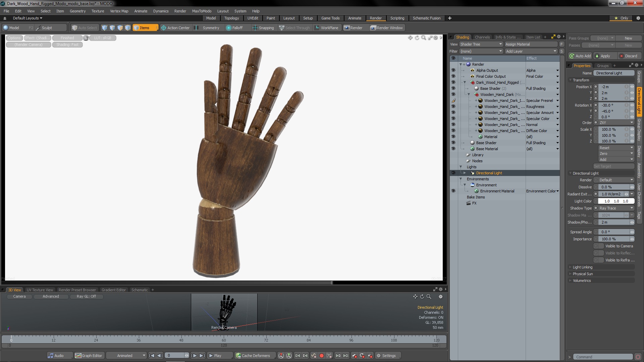Click the Assign Material button

531,44
